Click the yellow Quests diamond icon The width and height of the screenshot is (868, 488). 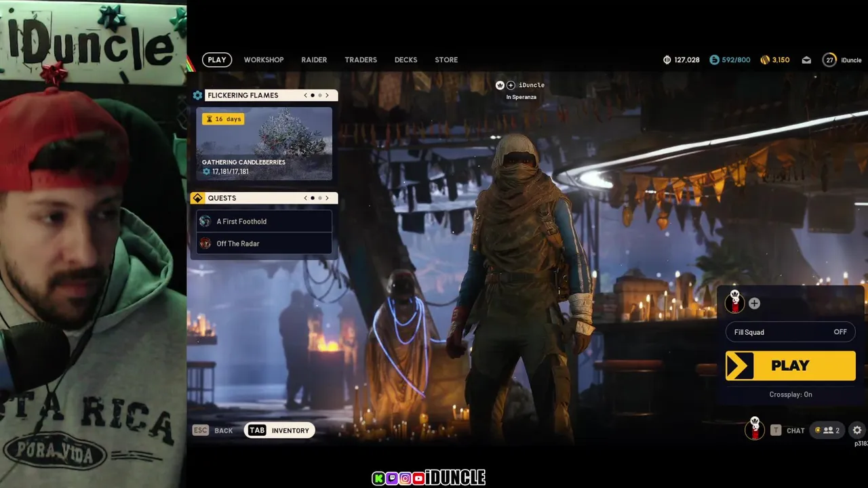(x=197, y=198)
